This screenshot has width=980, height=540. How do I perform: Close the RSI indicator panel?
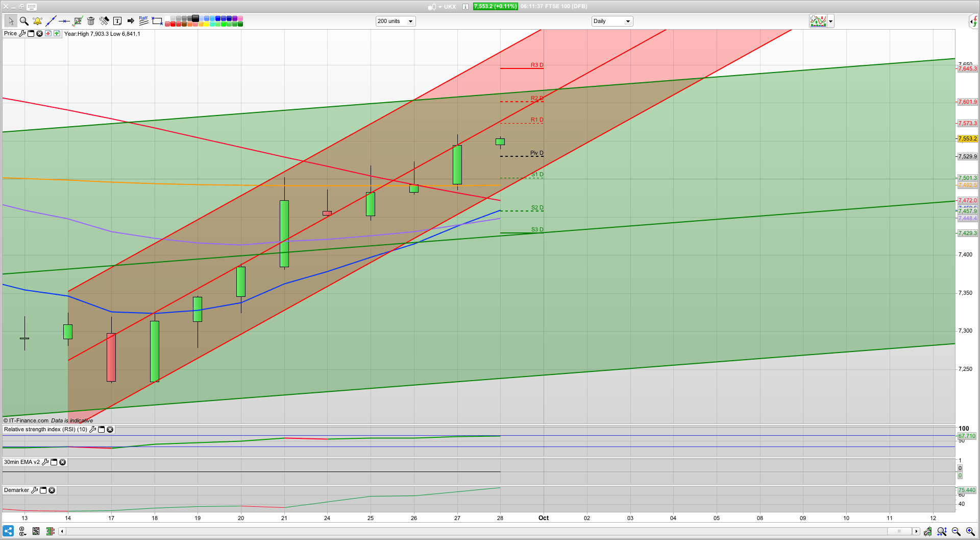pos(110,430)
